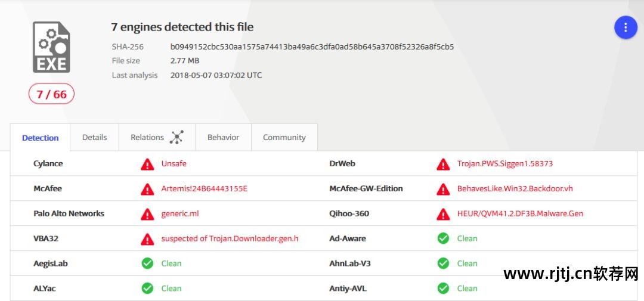Click the 'Clean' result for ALYac

(x=171, y=288)
